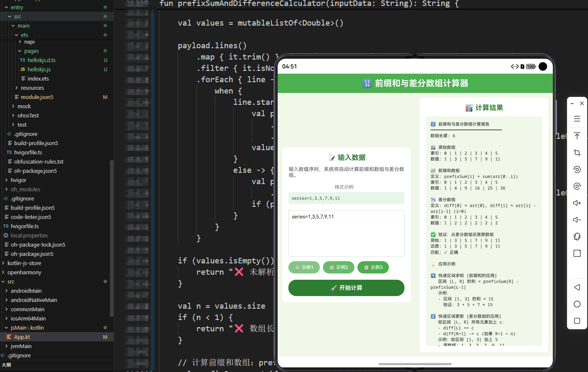Click the TS icon of entry hvigorfile.ts

pyautogui.click(x=9, y=152)
